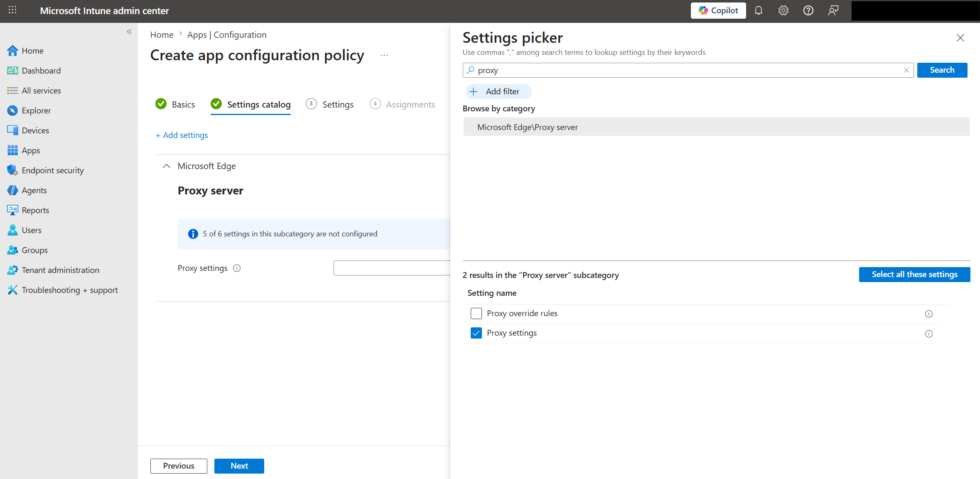Open the help question mark icon
Image resolution: width=980 pixels, height=479 pixels.
coord(808,11)
